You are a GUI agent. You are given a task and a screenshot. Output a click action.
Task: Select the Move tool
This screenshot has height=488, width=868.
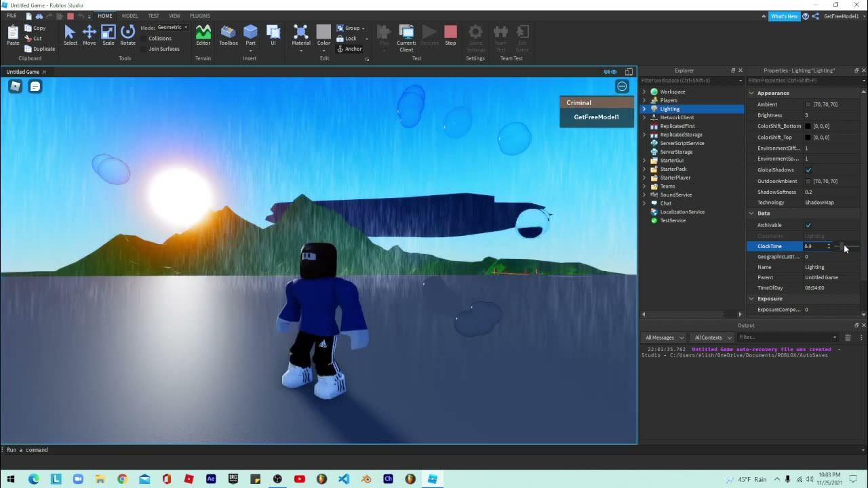tap(90, 35)
